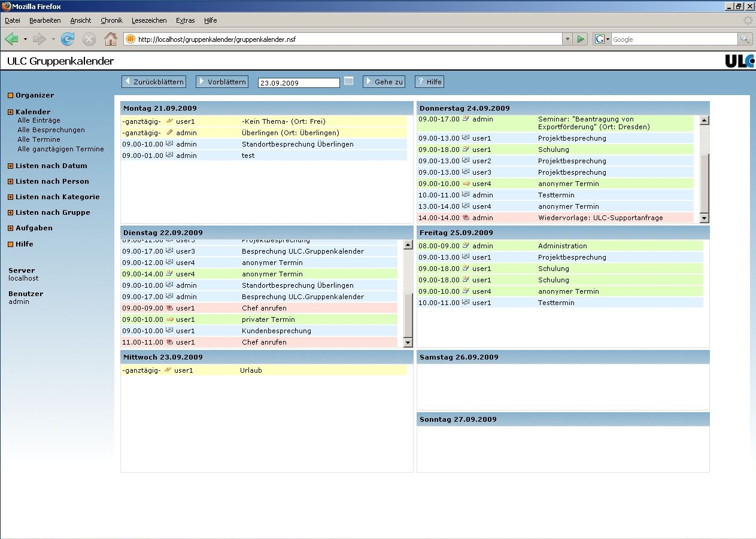Screen dimensions: 756x539
Task: Click the icon of Thursday's admin Testtermin entry
Action: point(466,195)
